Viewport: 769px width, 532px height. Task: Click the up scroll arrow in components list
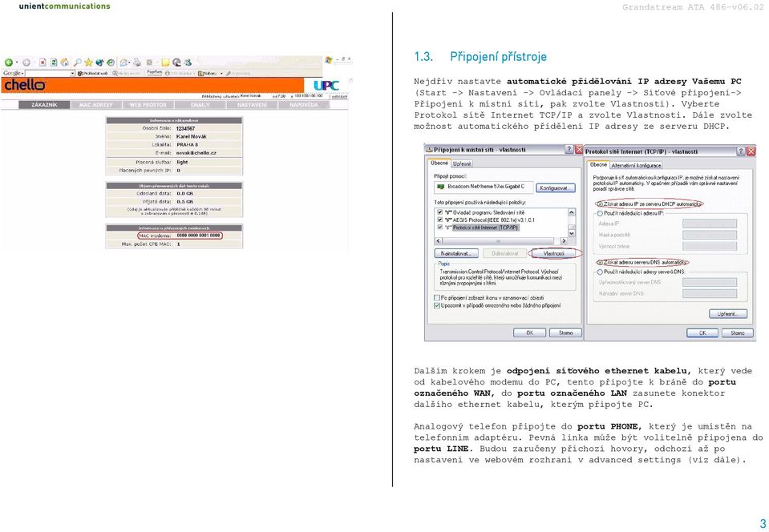pyautogui.click(x=572, y=212)
